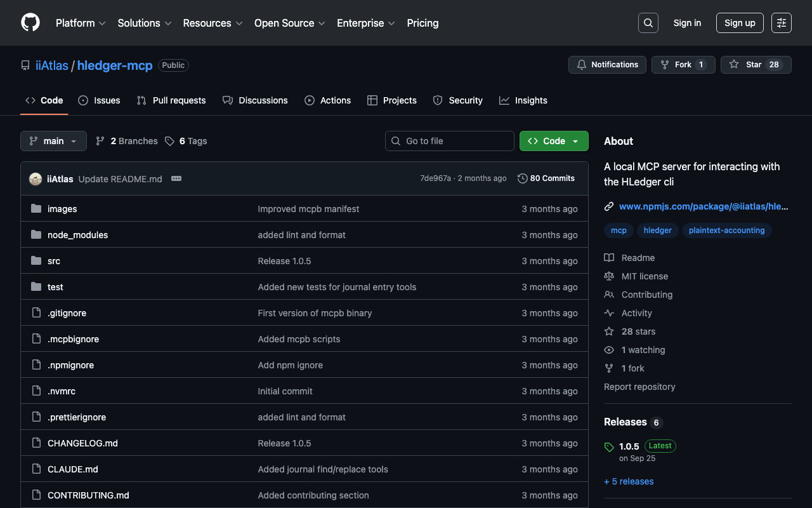Open the npmjs package link
This screenshot has height=508, width=812.
coord(703,206)
